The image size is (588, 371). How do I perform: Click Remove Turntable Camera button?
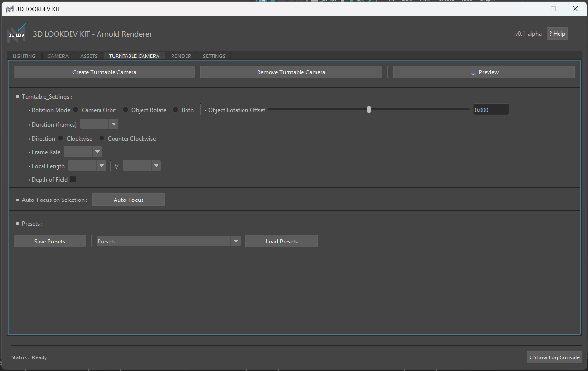pos(291,72)
